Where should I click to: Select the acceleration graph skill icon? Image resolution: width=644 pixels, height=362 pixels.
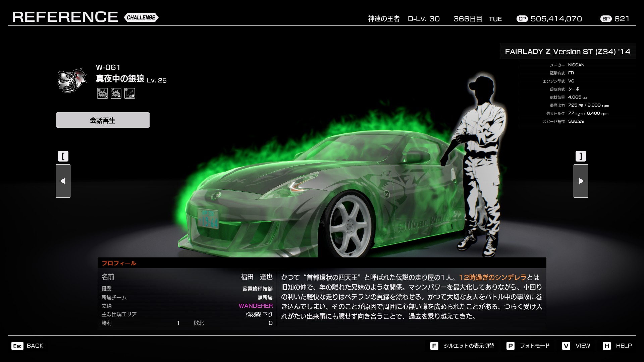(x=129, y=94)
